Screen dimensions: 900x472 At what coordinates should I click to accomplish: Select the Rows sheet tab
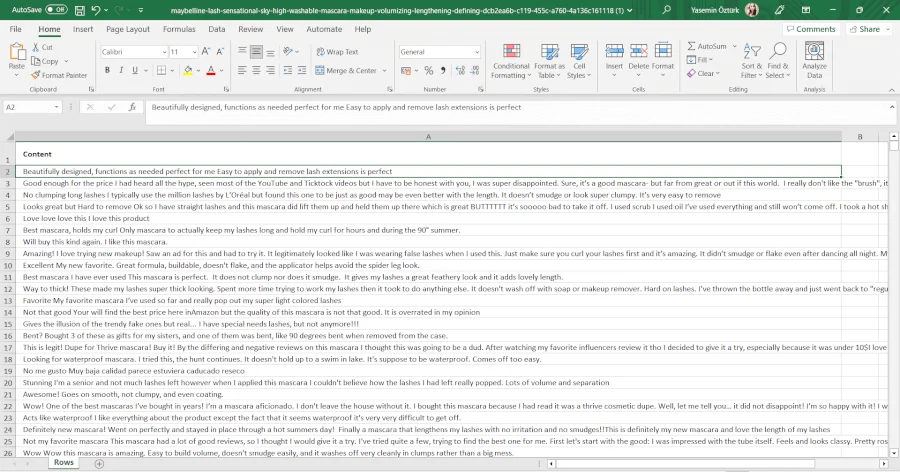(x=64, y=463)
